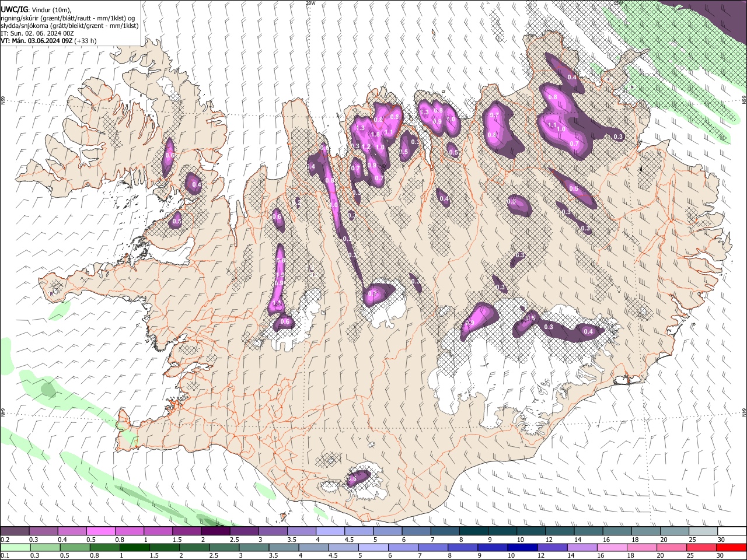The width and height of the screenshot is (747, 560).
Task: Click the bold 'UWC/IG' title text
Action: click(x=13, y=10)
